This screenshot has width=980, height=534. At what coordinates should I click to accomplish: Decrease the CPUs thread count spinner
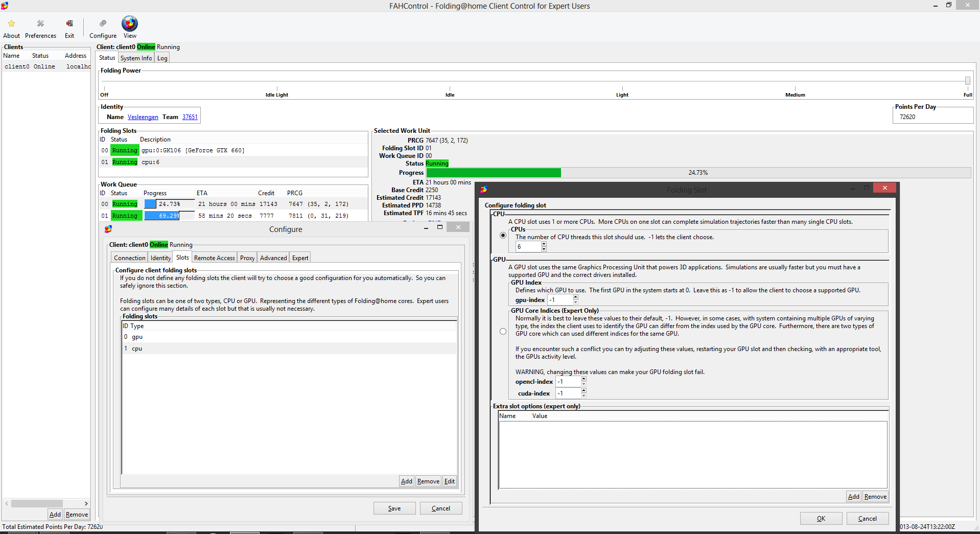544,249
